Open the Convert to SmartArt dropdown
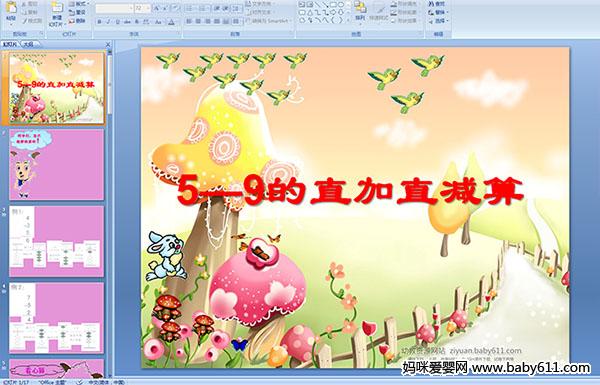The height and width of the screenshot is (385, 600). coord(269,21)
